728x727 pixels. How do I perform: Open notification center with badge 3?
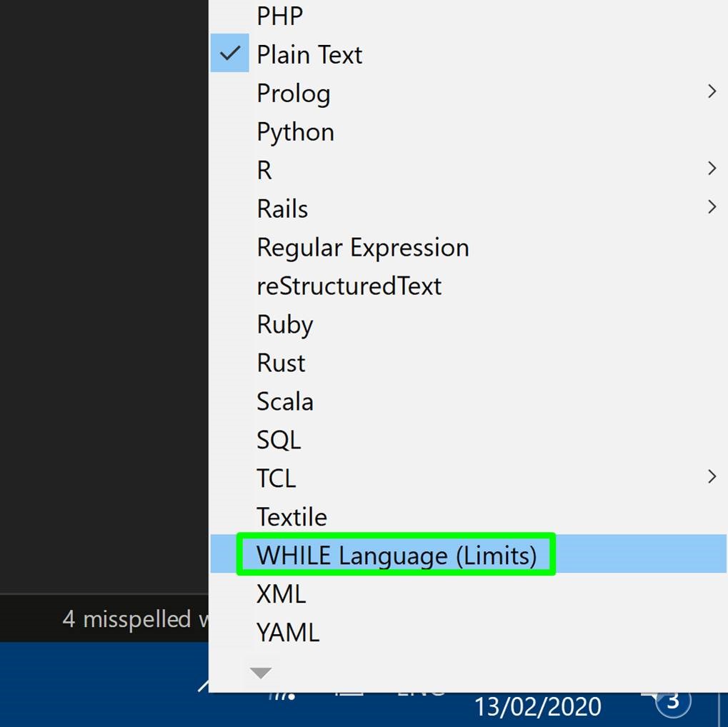click(x=673, y=703)
